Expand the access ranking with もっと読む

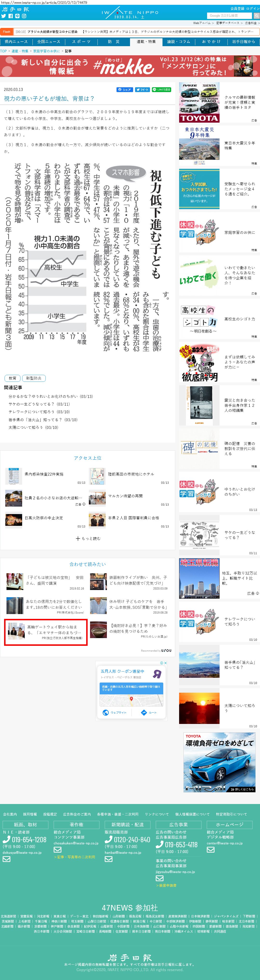pyautogui.click(x=88, y=538)
